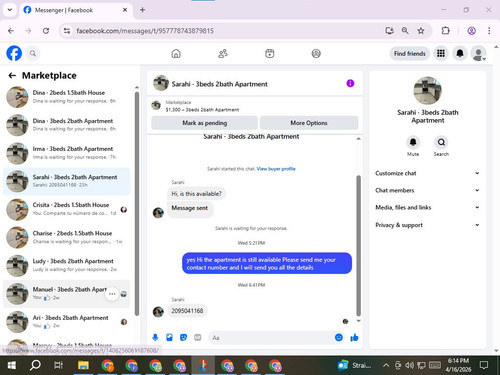
Task: Mute this conversation with the bell
Action: 413,142
